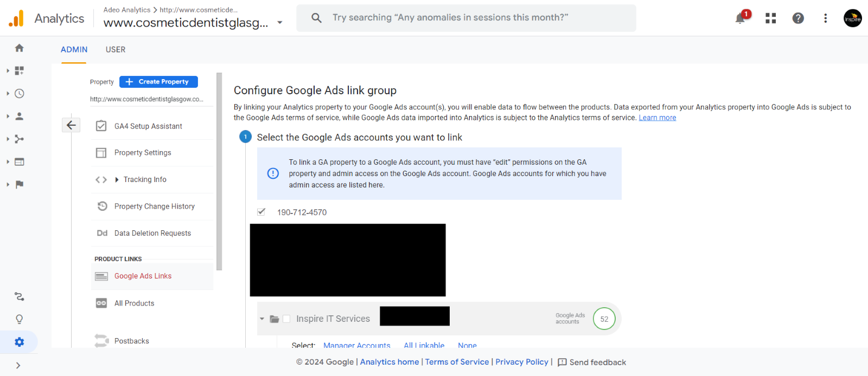Click the 52 Google Ads accounts badge

point(604,319)
